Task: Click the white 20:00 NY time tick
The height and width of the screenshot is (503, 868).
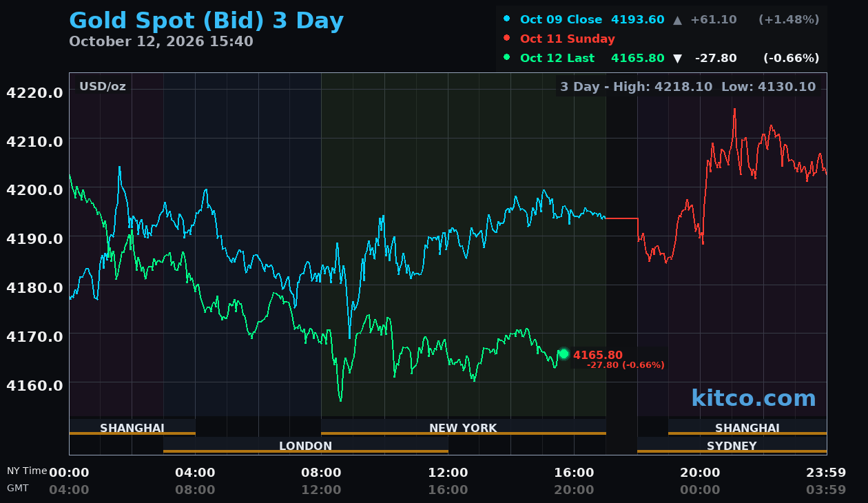Action: [x=700, y=473]
